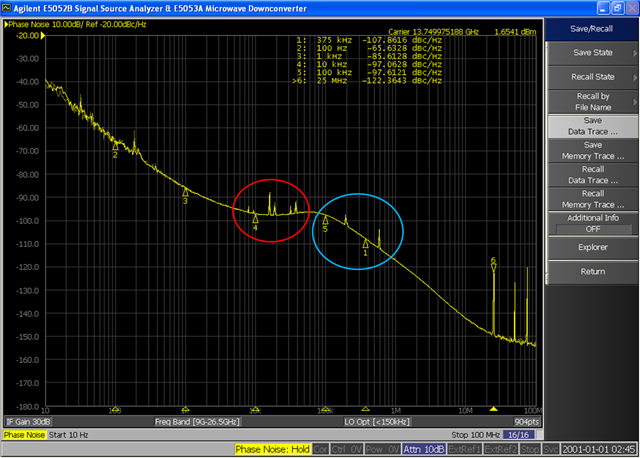Open the Recall State submenu
Screen dimensions: 640x458
pyautogui.click(x=593, y=77)
